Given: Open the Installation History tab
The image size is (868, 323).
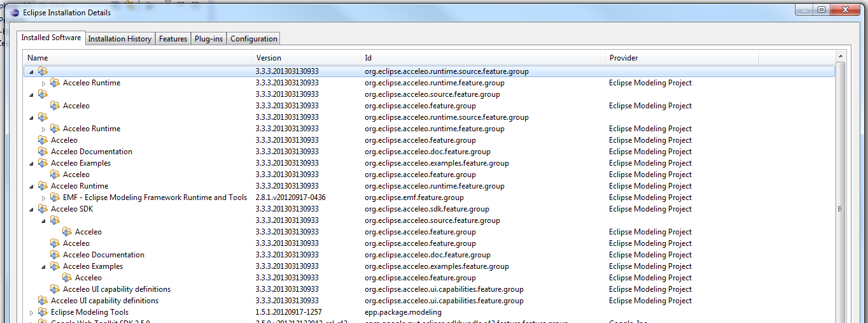Looking at the screenshot, I should click(x=120, y=39).
